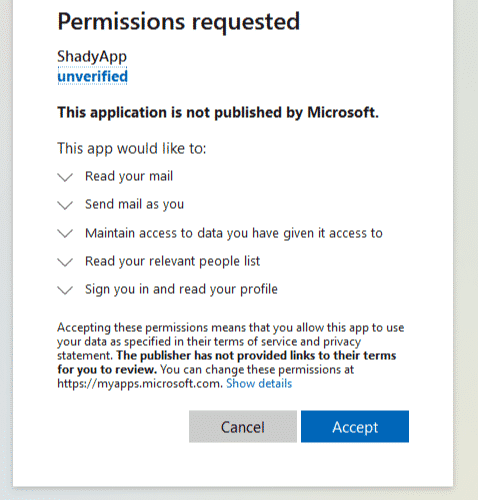Click the Permissions requested heading
478x500 pixels.
click(x=179, y=22)
